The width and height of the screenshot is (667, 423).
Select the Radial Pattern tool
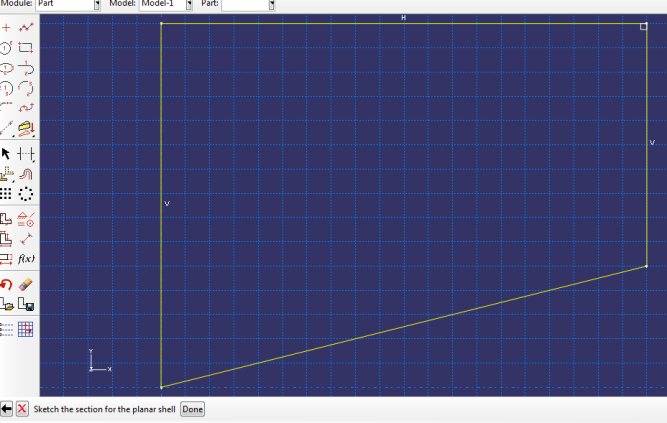pyautogui.click(x=26, y=194)
